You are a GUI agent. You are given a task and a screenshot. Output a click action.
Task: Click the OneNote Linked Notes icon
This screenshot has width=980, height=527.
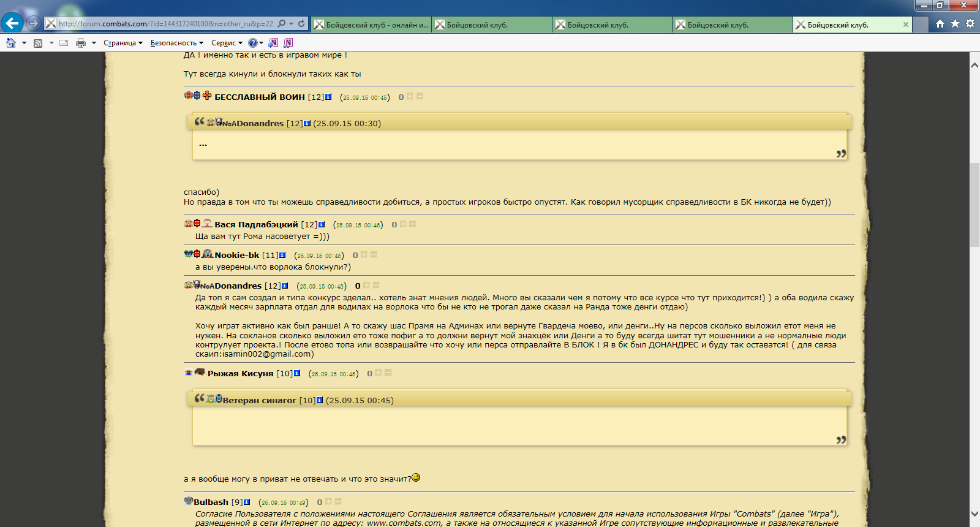(x=288, y=42)
